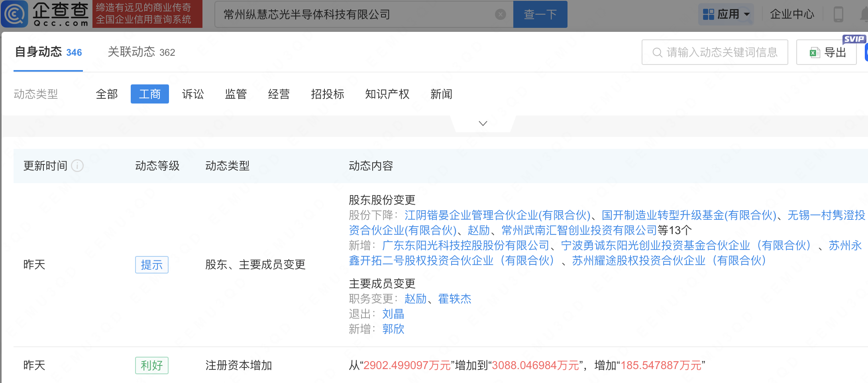Viewport: 868px width, 383px height.
Task: Select 知识产权 dynamic type filter
Action: click(387, 94)
